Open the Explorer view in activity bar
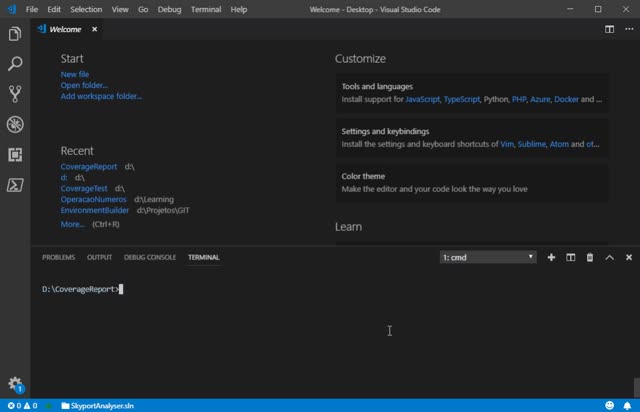Image resolution: width=640 pixels, height=412 pixels. click(x=15, y=34)
